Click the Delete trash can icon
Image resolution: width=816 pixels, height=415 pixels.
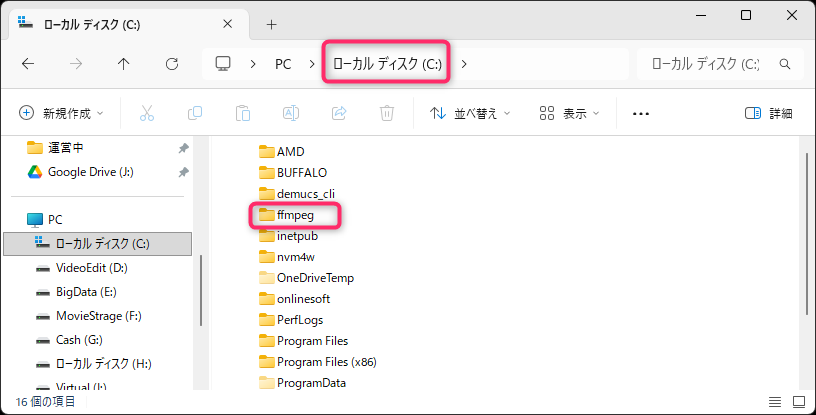387,113
